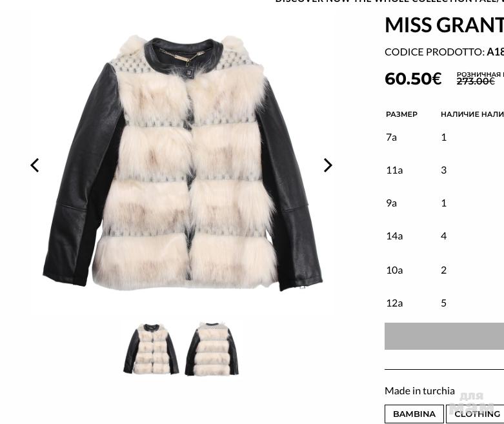Click the MISS GRANT brand title
Viewport: 504px width, 424px height.
[x=444, y=25]
